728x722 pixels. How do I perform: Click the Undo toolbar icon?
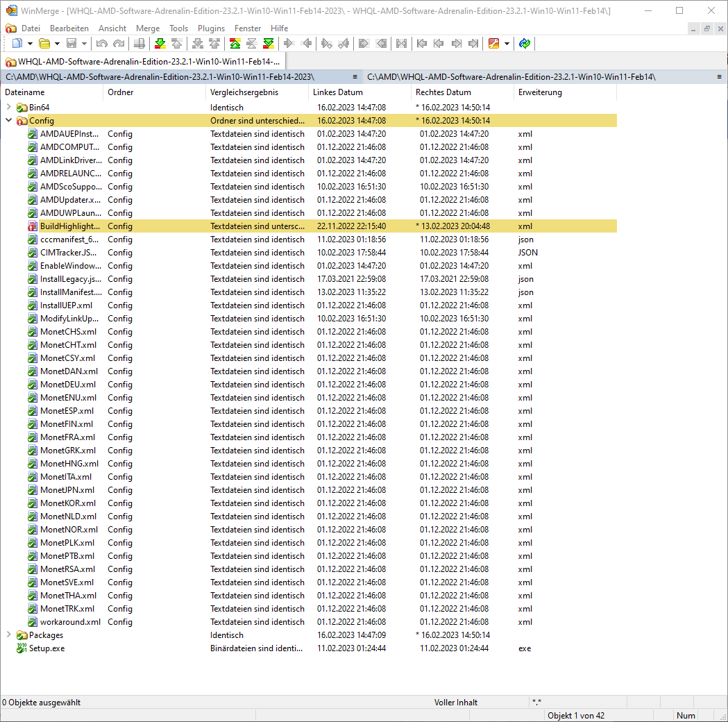[102, 44]
